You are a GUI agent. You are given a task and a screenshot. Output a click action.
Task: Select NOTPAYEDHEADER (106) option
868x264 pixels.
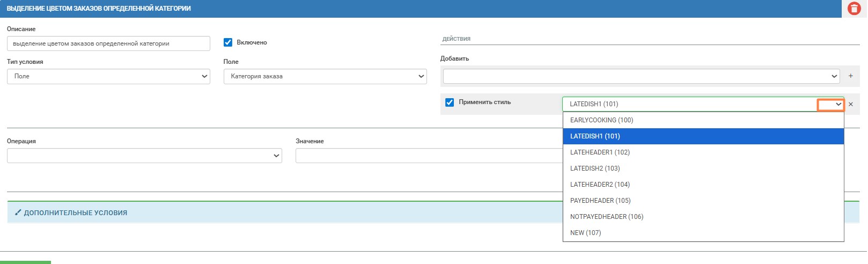pos(607,217)
